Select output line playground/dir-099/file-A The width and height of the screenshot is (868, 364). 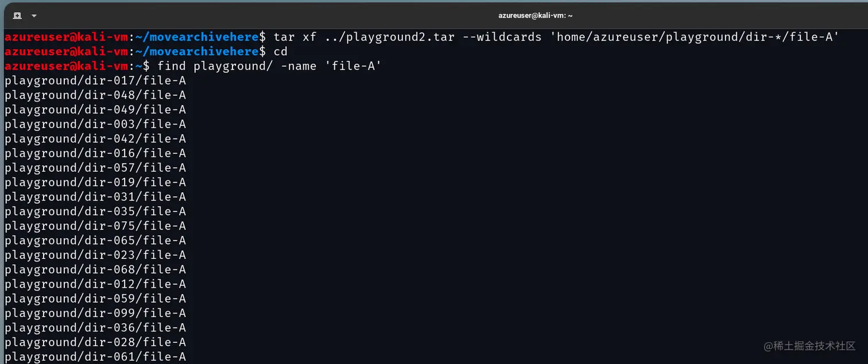pyautogui.click(x=95, y=313)
